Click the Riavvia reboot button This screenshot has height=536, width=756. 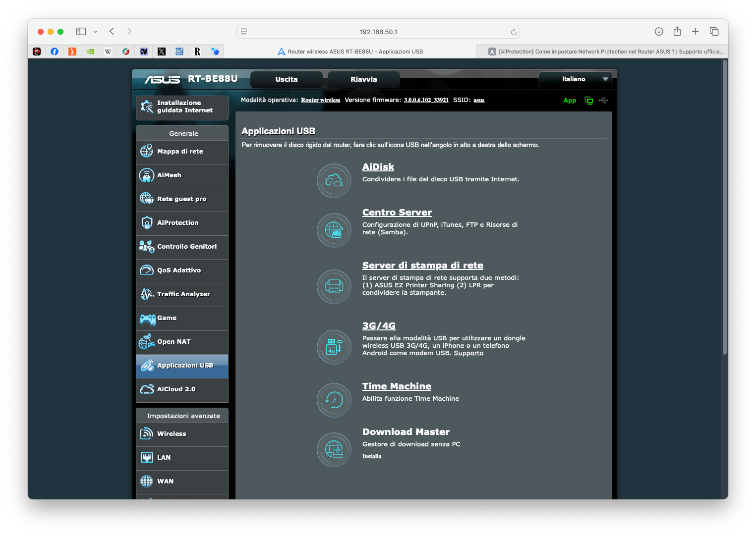[x=364, y=79]
